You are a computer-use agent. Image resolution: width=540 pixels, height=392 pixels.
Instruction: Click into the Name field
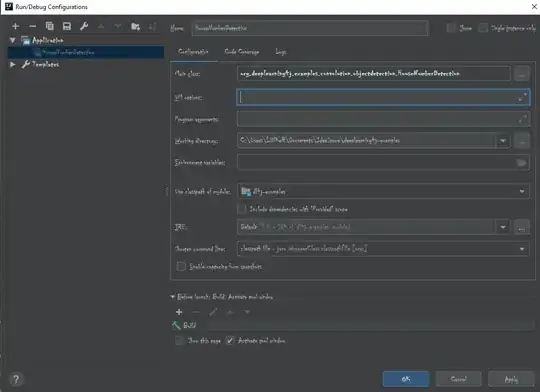310,28
